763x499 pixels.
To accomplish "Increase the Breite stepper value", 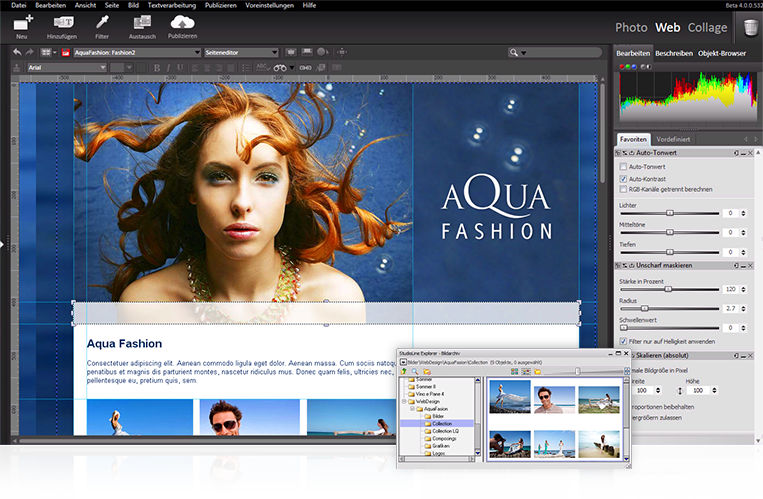I will [x=658, y=388].
